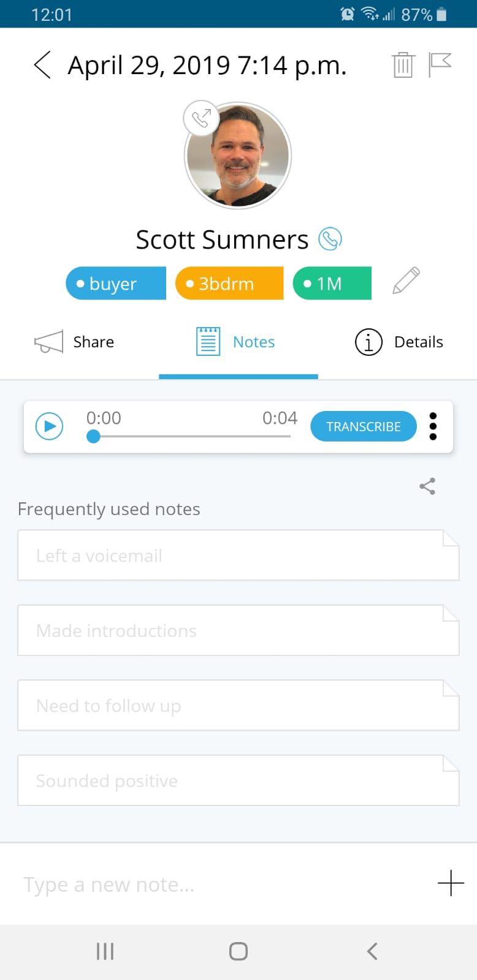Switch to the Details tab
477x980 pixels.
coord(399,341)
